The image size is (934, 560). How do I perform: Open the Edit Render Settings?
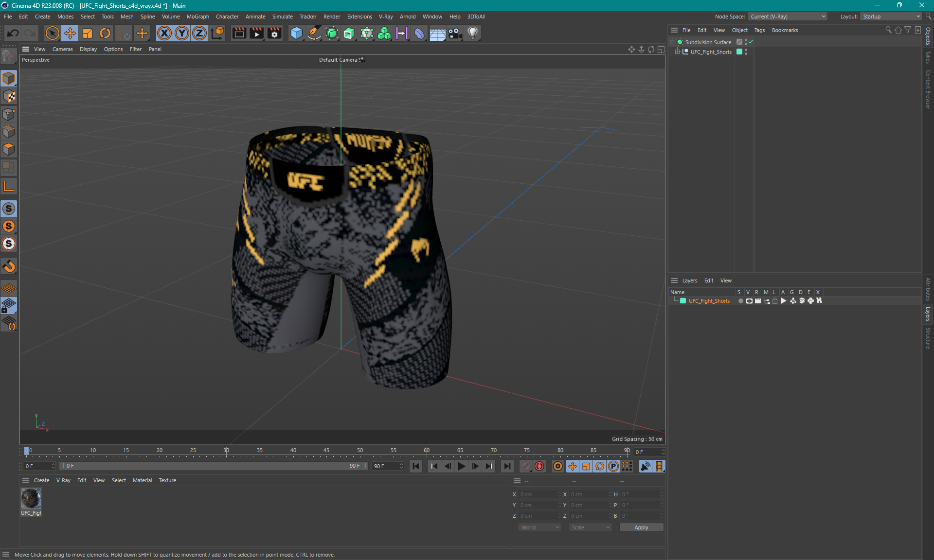tap(274, 33)
